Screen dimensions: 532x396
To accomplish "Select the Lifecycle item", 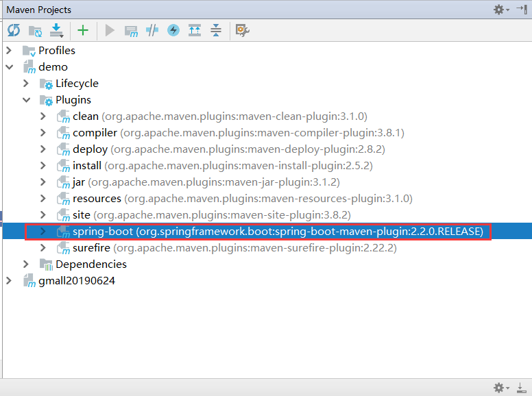I will [77, 84].
